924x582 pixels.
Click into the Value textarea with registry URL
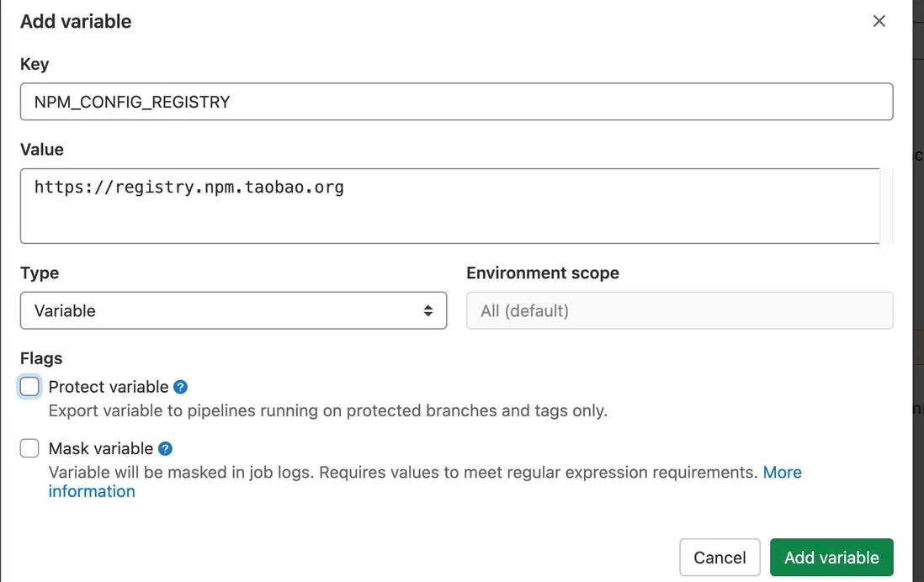(450, 205)
